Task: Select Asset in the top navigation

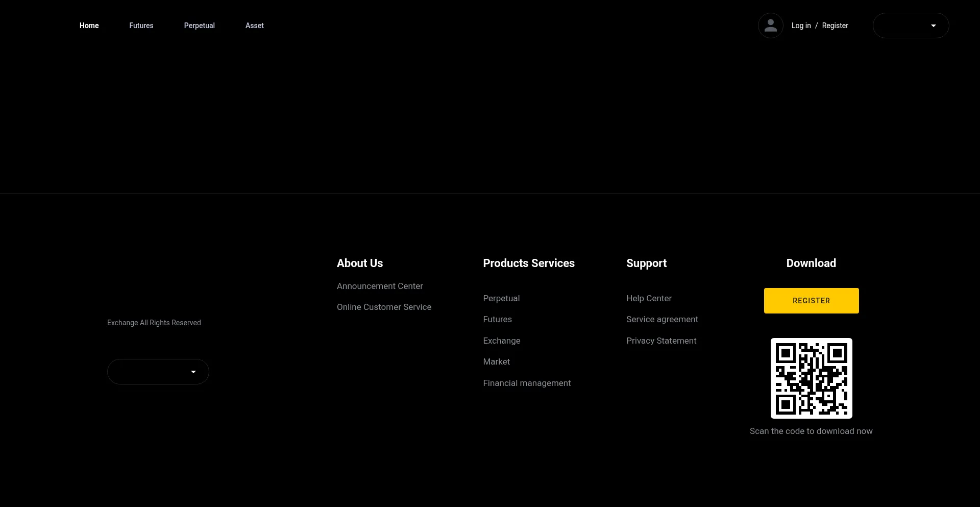Action: tap(254, 26)
